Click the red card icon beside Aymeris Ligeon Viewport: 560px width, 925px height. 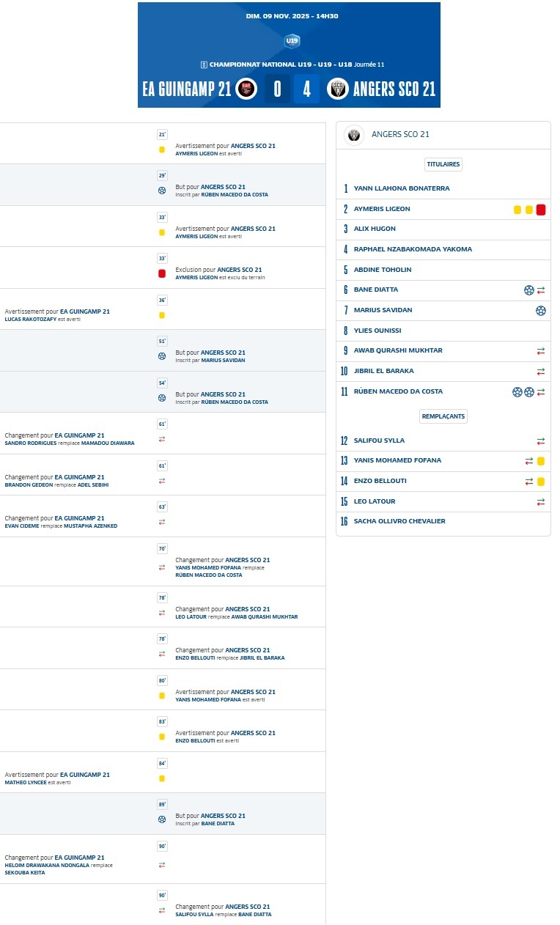tap(541, 210)
